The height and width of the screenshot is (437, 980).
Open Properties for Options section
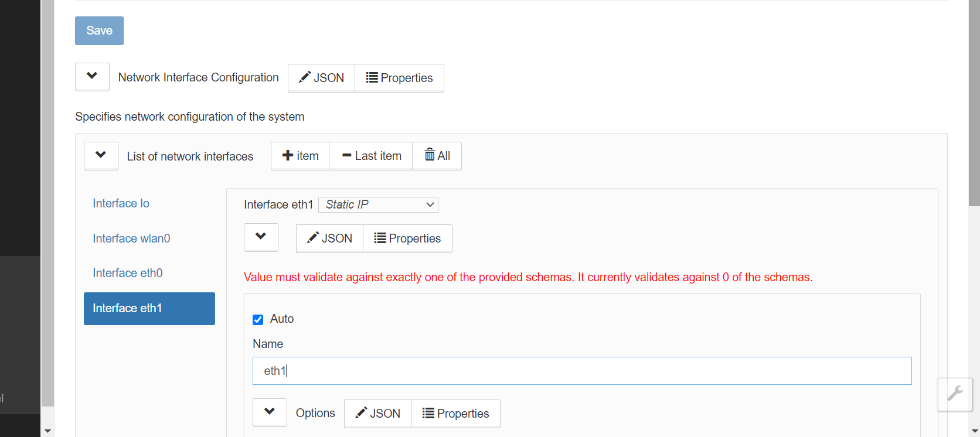455,414
